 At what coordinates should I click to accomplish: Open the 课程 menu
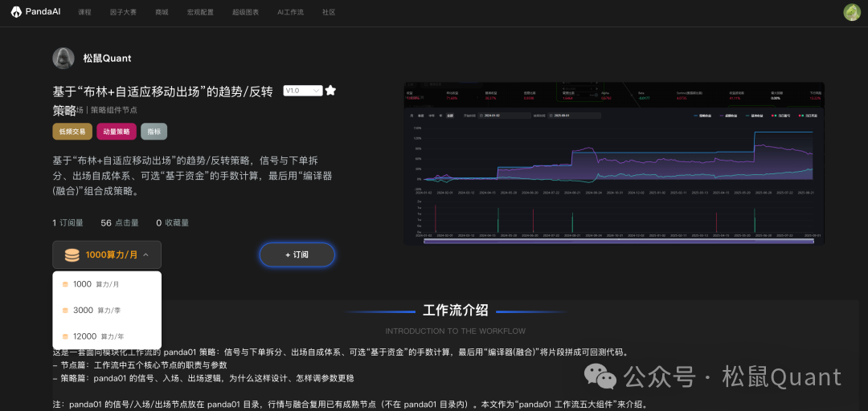pos(84,12)
